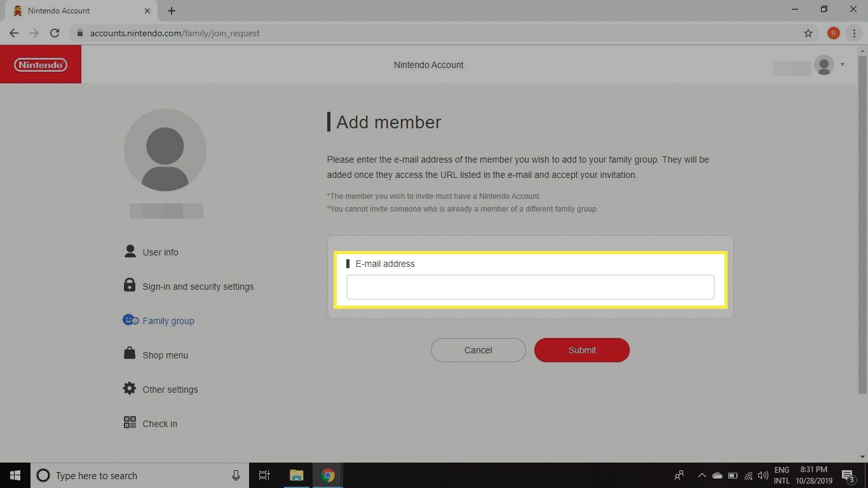Click Chrome icon on taskbar
The image size is (868, 488).
(x=328, y=475)
